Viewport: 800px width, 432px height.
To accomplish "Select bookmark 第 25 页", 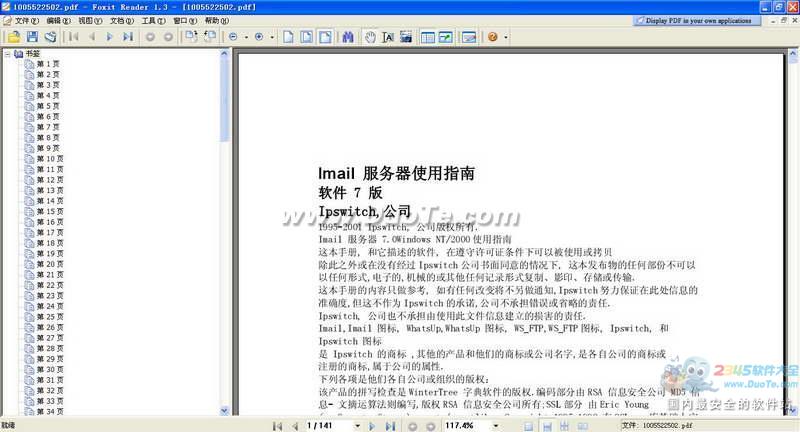I will pyautogui.click(x=49, y=317).
